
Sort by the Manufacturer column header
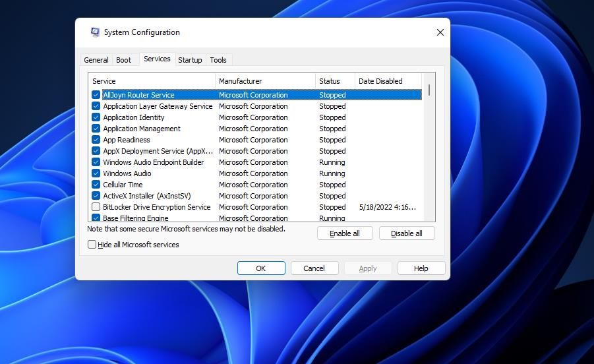click(265, 81)
